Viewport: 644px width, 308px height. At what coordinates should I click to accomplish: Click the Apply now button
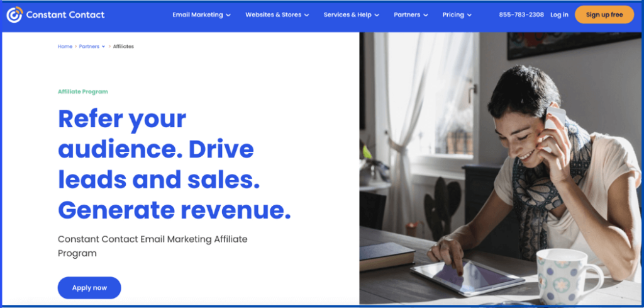click(x=89, y=288)
